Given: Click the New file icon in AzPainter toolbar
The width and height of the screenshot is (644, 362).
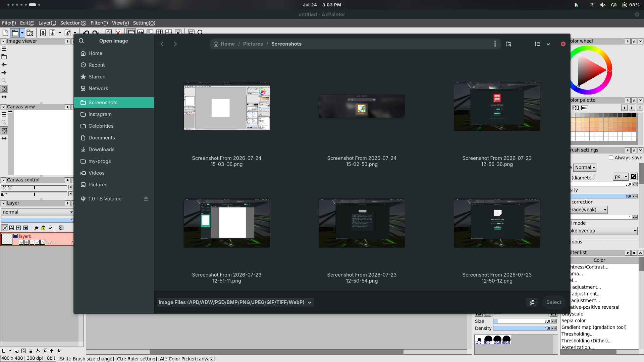Looking at the screenshot, I should 5,33.
